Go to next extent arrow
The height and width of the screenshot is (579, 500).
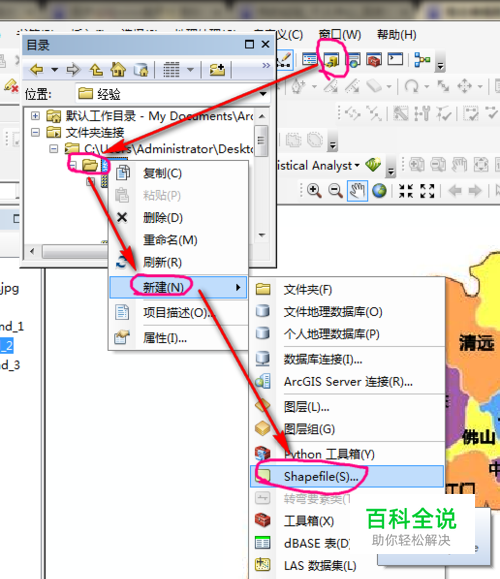(475, 191)
